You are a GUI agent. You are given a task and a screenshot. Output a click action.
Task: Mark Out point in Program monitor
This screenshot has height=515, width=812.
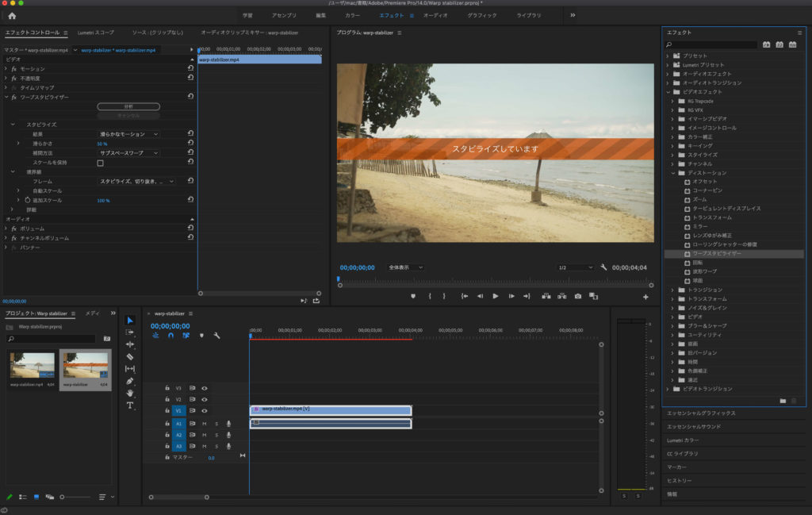click(444, 296)
